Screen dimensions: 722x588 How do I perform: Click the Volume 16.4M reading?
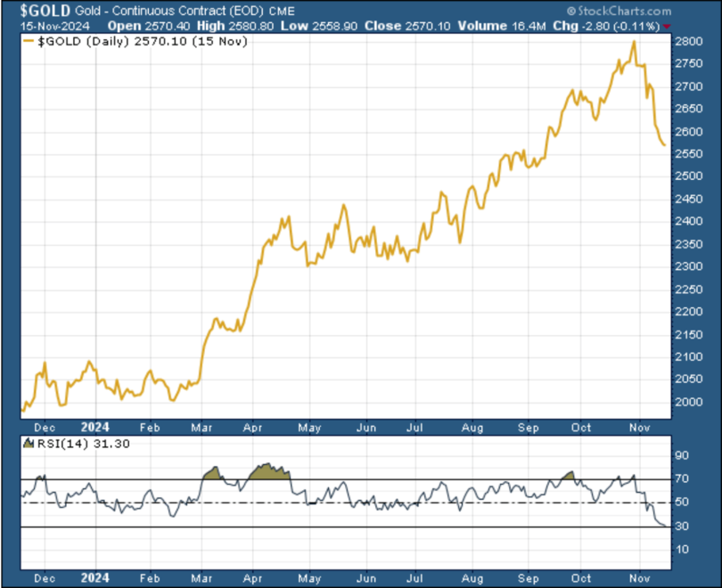tap(502, 26)
